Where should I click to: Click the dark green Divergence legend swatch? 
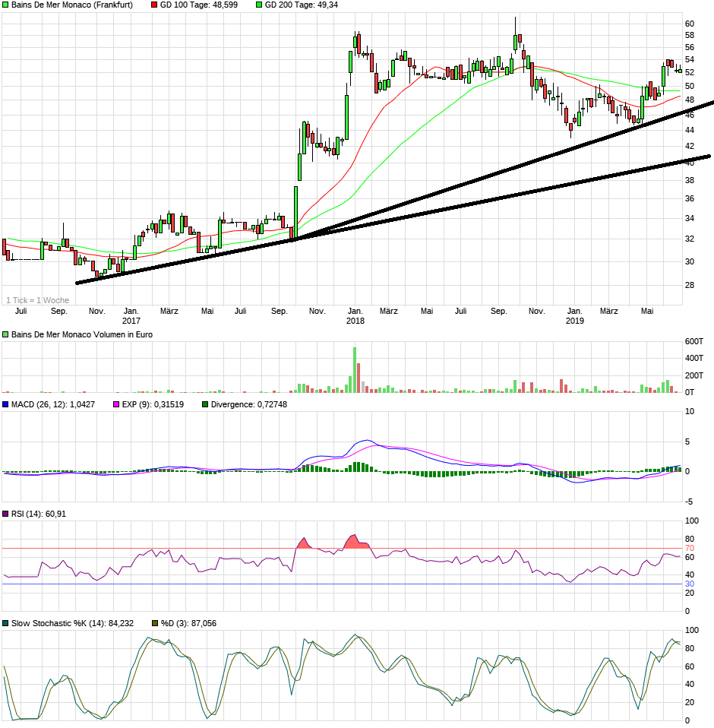click(205, 405)
